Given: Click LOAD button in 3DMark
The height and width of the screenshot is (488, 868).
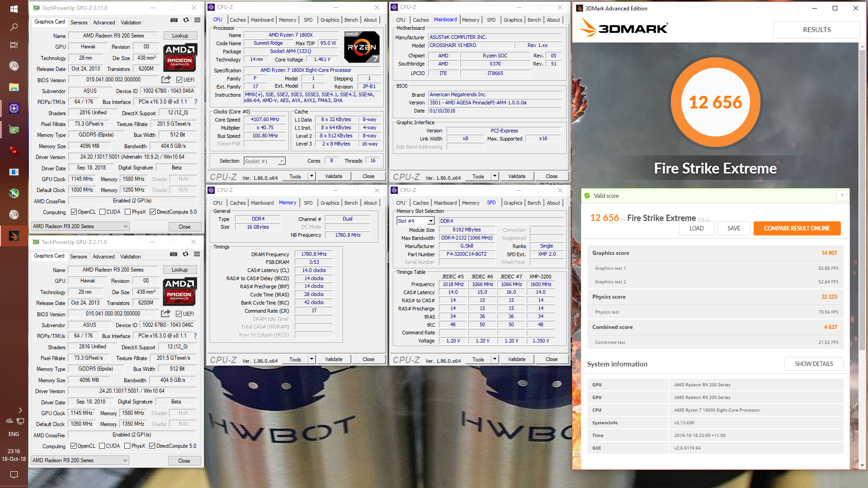Looking at the screenshot, I should (696, 228).
